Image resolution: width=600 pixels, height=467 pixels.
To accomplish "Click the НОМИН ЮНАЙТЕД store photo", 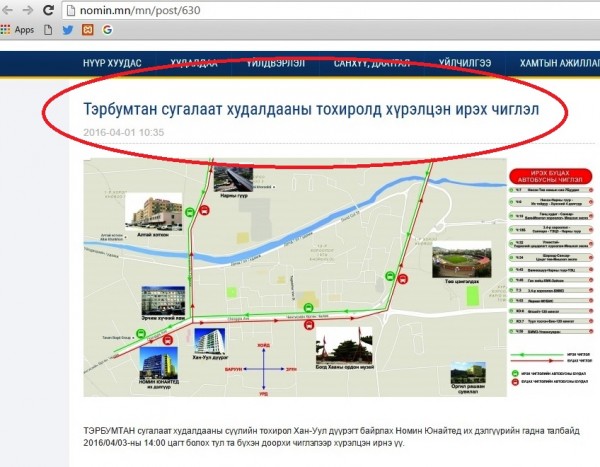I will coord(158,363).
